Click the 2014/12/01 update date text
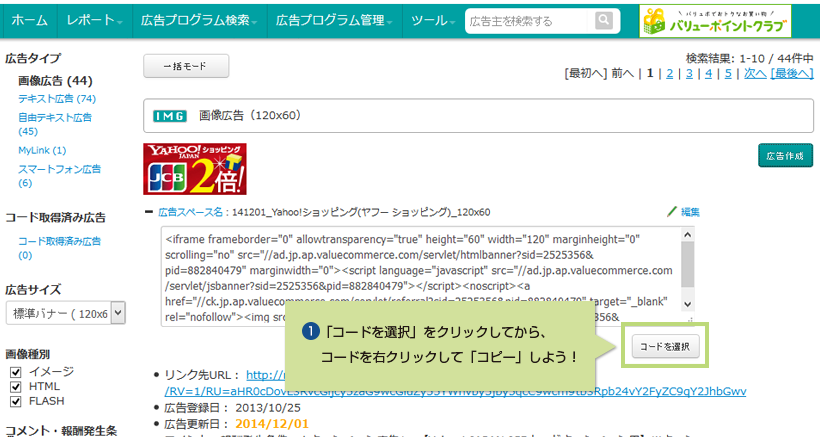The width and height of the screenshot is (820, 437). 272,424
